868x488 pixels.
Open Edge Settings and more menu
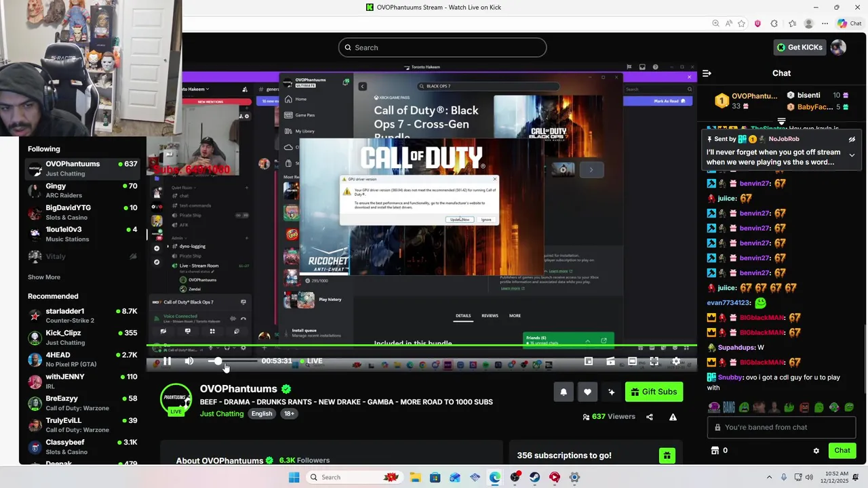[825, 23]
